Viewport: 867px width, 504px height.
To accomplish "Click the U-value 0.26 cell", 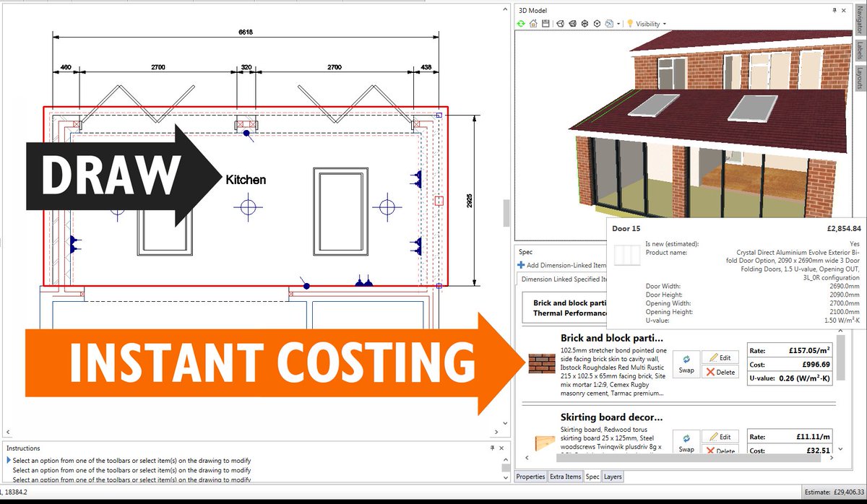I will [x=789, y=378].
